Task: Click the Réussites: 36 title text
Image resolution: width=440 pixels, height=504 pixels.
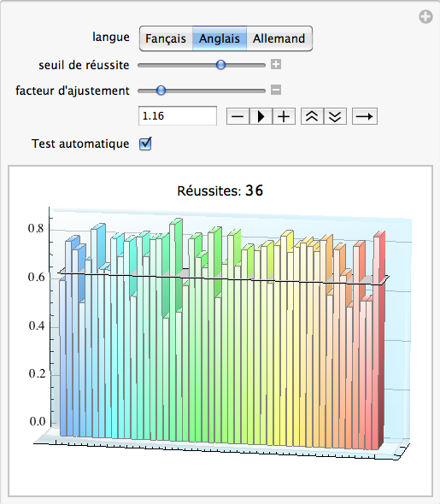Action: (220, 190)
